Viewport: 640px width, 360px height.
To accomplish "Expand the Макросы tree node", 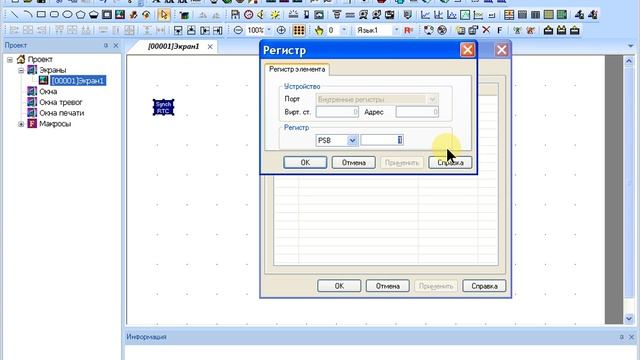I will tap(21, 124).
